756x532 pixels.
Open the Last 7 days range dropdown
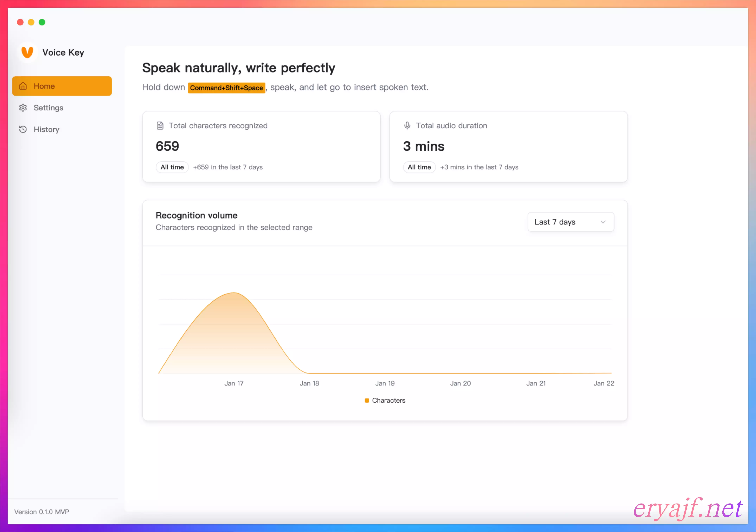click(570, 222)
